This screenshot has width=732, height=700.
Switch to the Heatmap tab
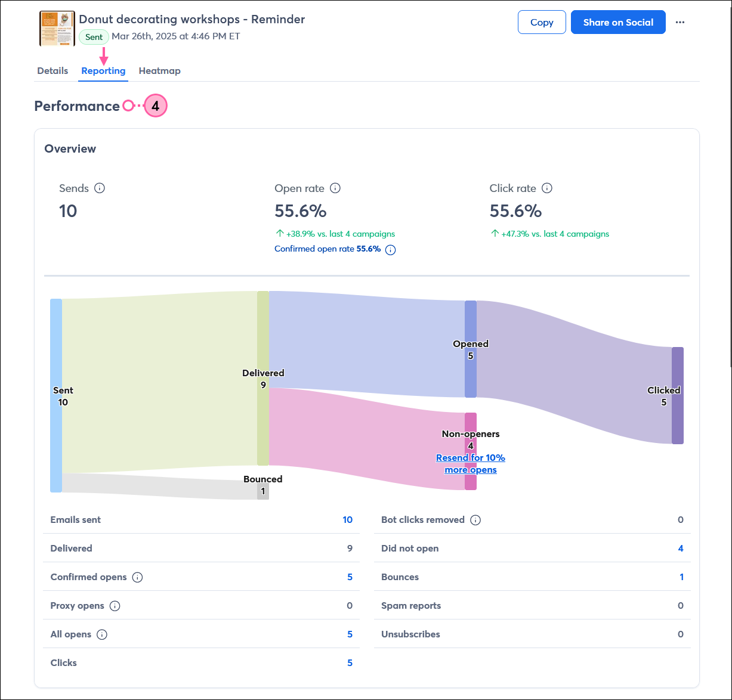159,70
